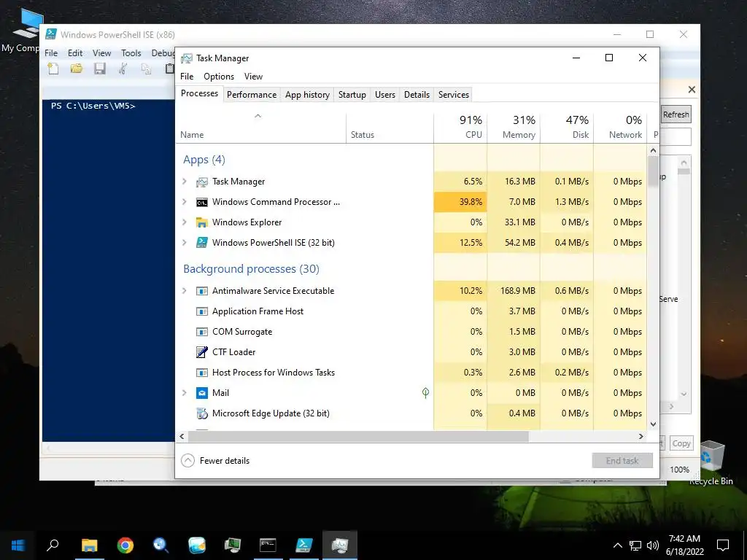This screenshot has width=747, height=560.
Task: Open Task Manager Options menu
Action: 219,76
